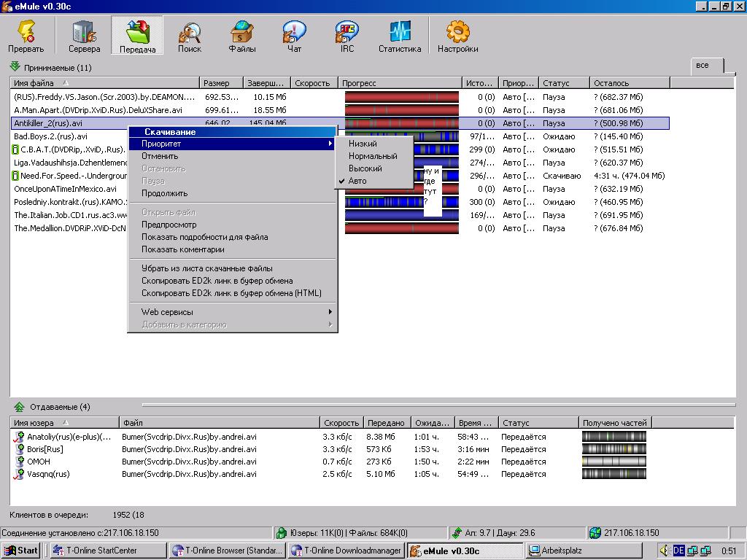
Task: Click the Принимаемые (11) downloads label
Action: click(x=58, y=68)
